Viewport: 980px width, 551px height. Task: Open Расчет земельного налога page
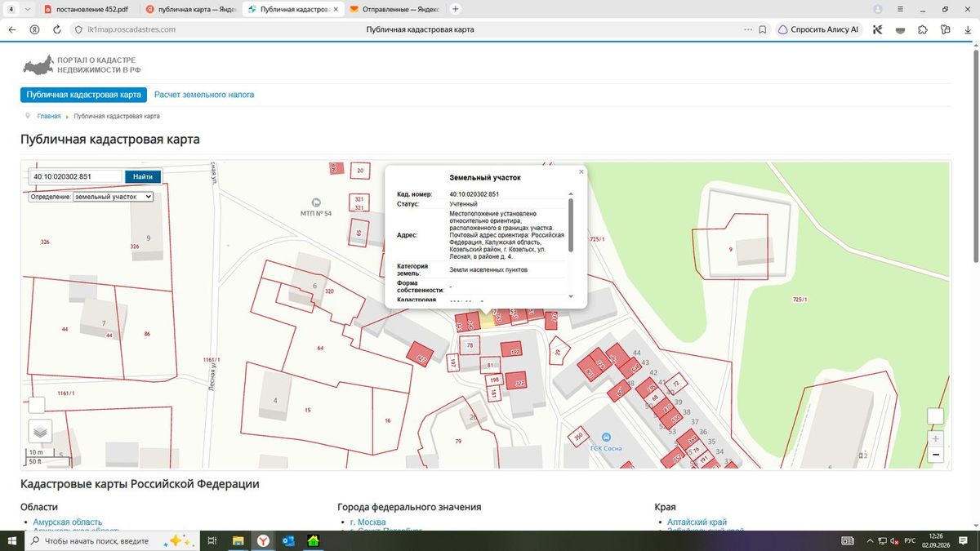point(204,95)
